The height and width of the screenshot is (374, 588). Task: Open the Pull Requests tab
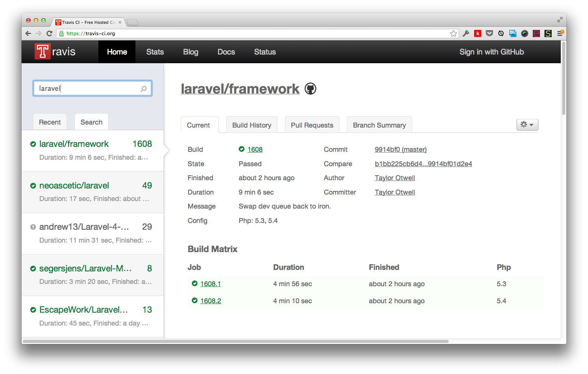312,125
